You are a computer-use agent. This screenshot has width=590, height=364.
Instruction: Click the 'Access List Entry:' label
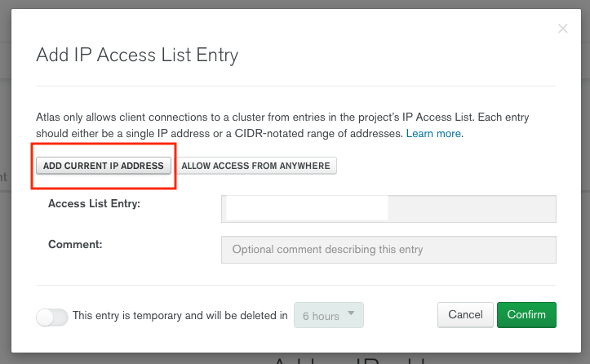95,204
